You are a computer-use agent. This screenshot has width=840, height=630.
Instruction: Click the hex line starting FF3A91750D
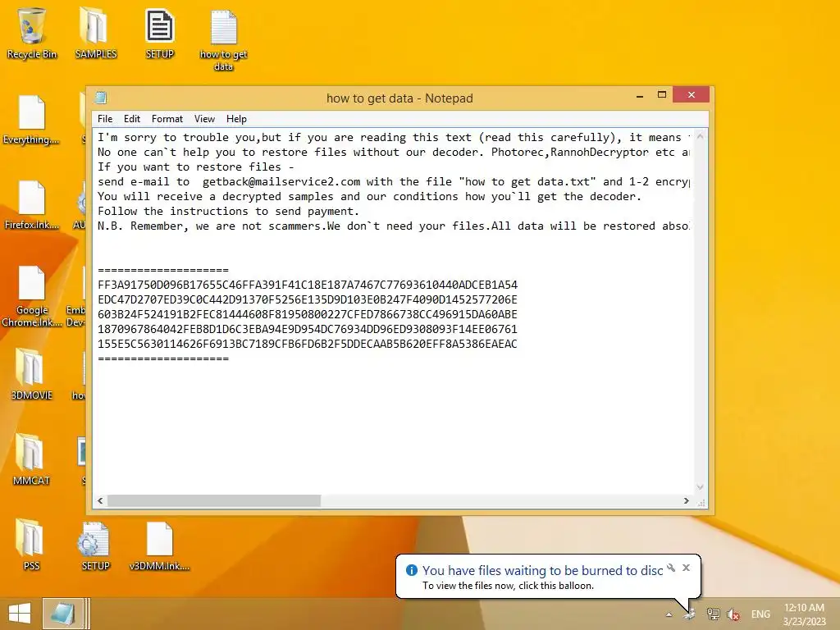click(308, 285)
